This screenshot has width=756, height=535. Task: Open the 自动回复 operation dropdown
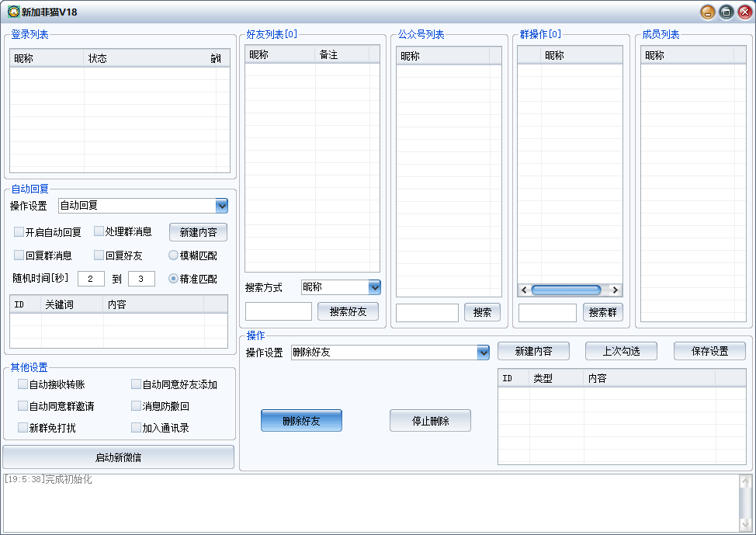[x=221, y=206]
